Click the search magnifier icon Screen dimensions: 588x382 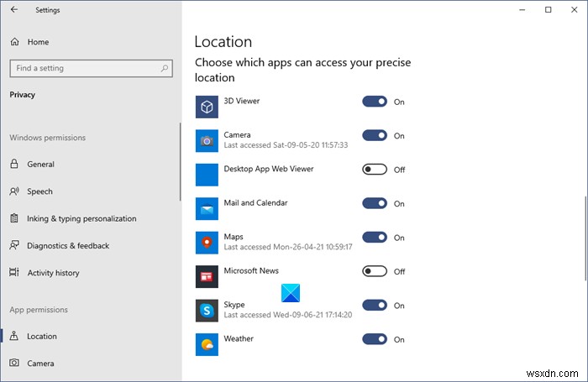coord(165,68)
